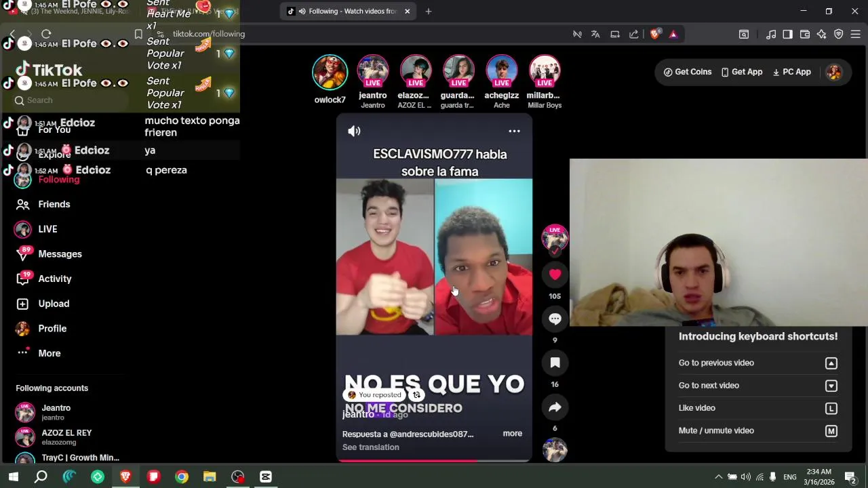Open the video's three-dot options menu
The width and height of the screenshot is (868, 488).
514,131
